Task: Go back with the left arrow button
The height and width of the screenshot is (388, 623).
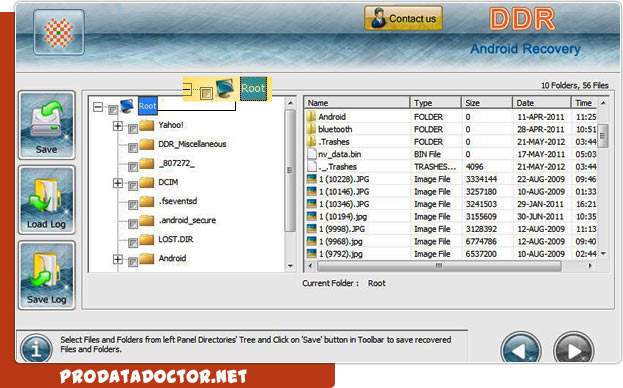Action: [521, 348]
